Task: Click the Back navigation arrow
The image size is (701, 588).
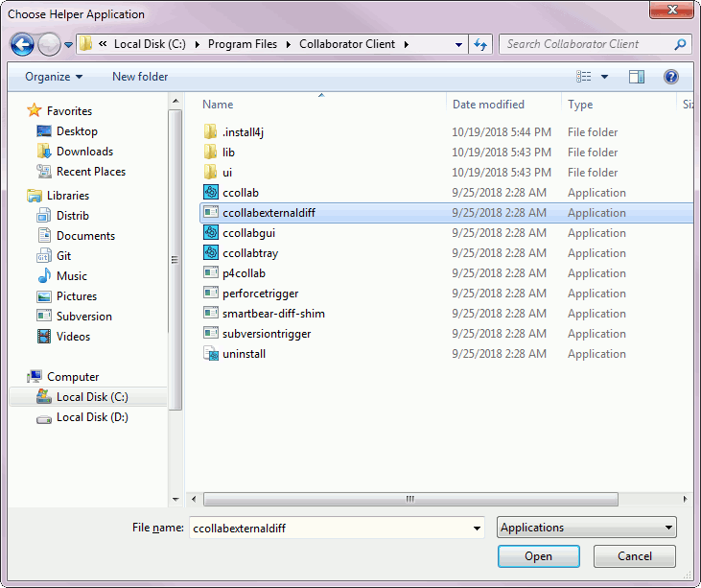Action: point(22,44)
